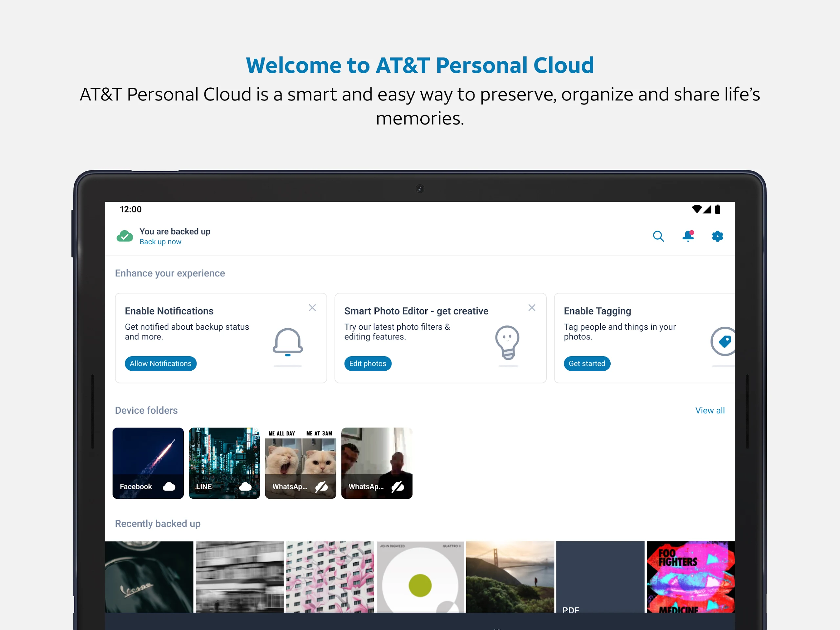840x630 pixels.
Task: Open the Vespa photo thumbnail
Action: point(149,577)
